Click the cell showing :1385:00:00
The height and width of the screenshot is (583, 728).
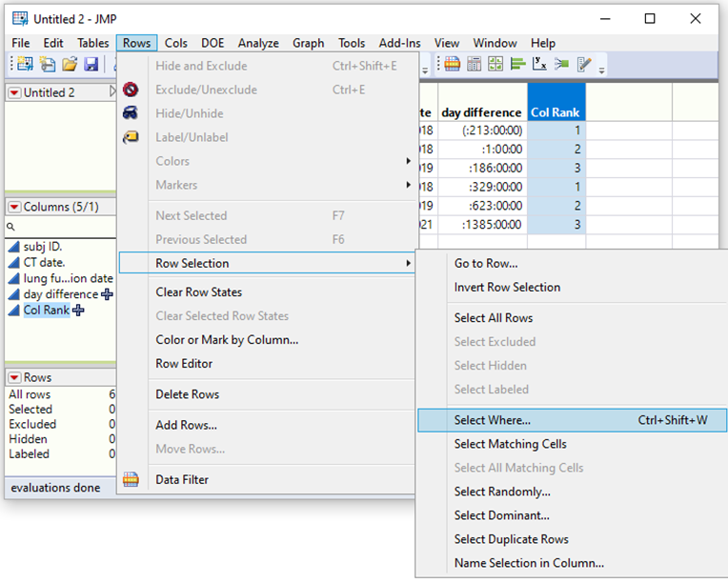coord(482,225)
